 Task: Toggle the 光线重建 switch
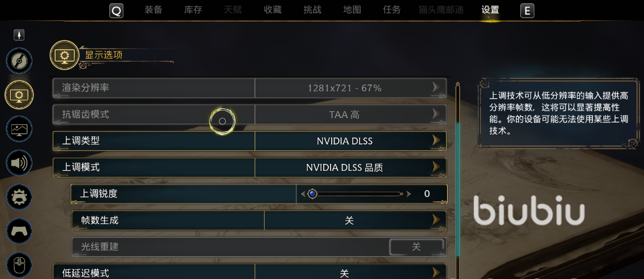(416, 247)
